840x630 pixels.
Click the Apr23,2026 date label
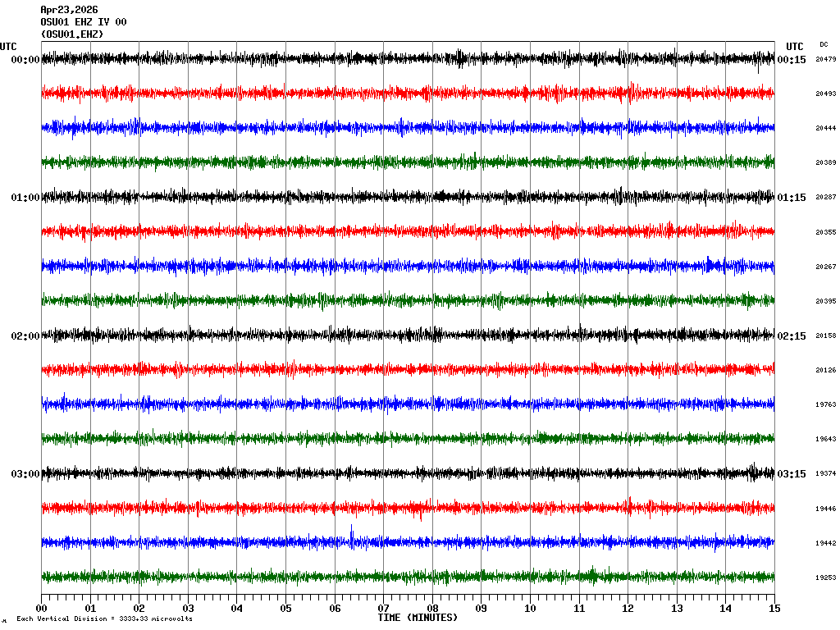pyautogui.click(x=69, y=10)
